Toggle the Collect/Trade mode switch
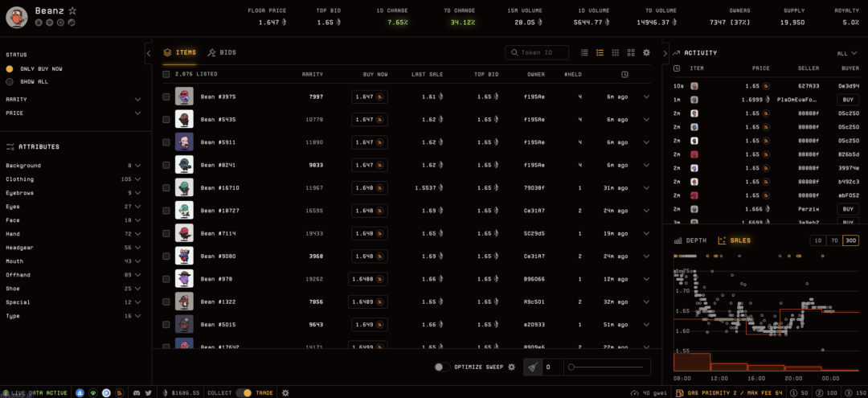 point(244,392)
